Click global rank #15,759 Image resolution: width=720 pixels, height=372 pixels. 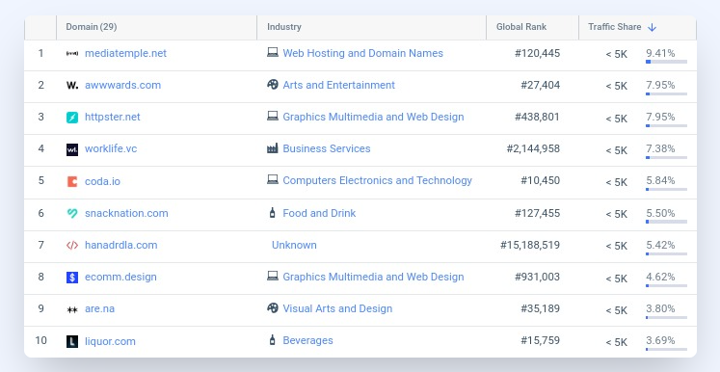(540, 340)
